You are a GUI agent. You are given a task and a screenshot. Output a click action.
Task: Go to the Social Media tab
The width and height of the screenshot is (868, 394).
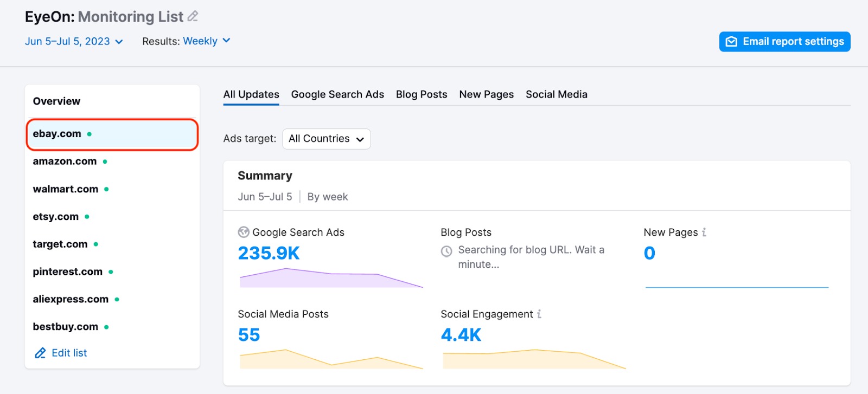pos(556,94)
